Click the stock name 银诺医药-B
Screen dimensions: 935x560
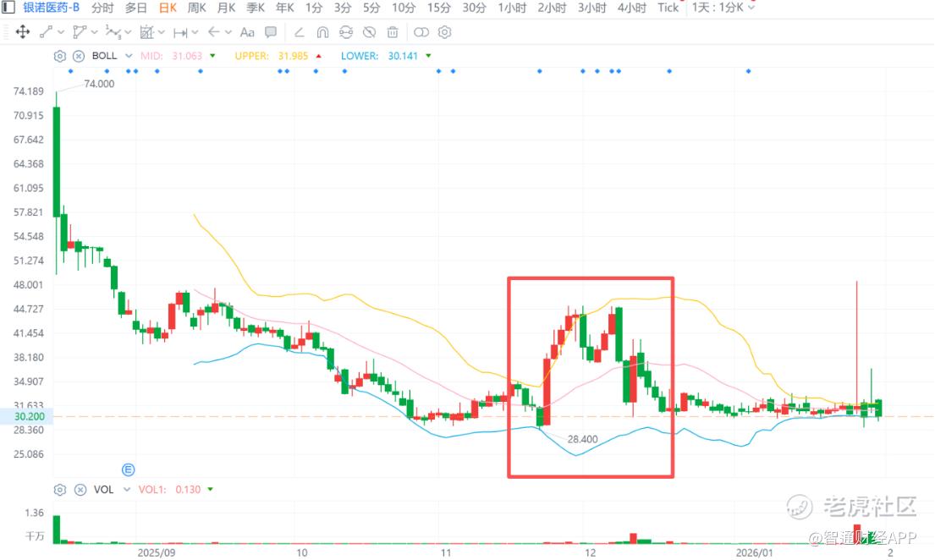pyautogui.click(x=52, y=8)
